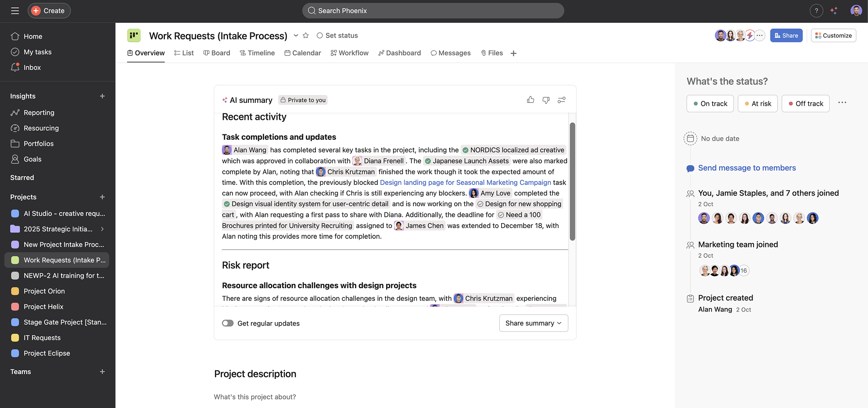Favorite the project with the star icon
This screenshot has width=868, height=408.
[306, 35]
